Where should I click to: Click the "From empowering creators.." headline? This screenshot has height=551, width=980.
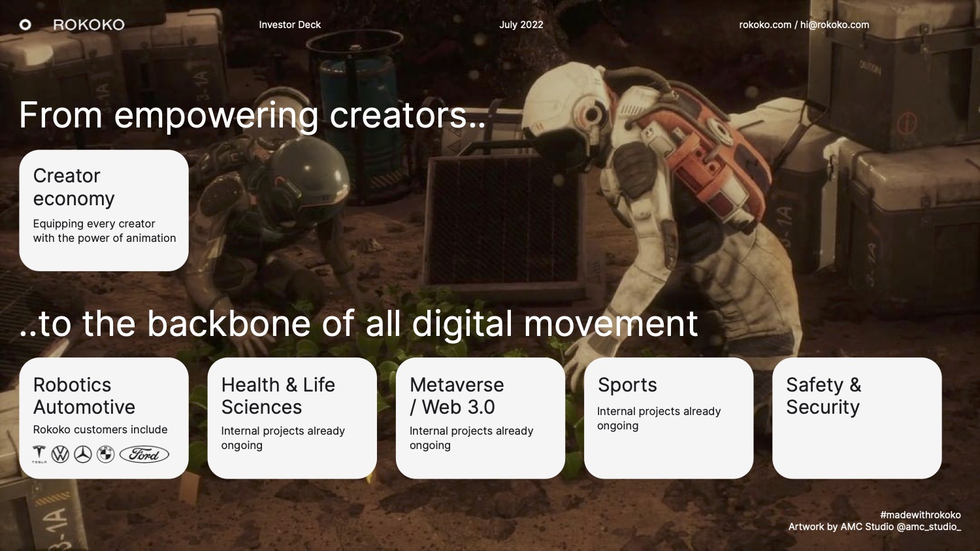[252, 115]
